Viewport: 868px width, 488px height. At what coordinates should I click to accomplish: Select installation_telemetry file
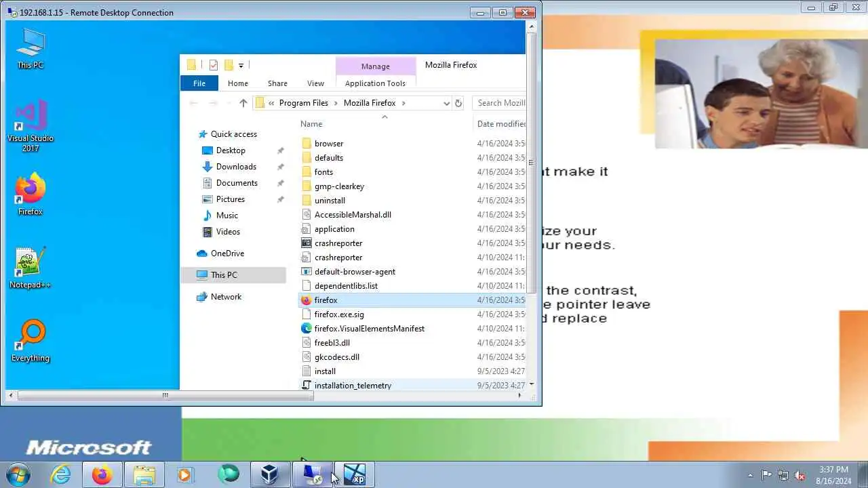[x=412, y=386]
